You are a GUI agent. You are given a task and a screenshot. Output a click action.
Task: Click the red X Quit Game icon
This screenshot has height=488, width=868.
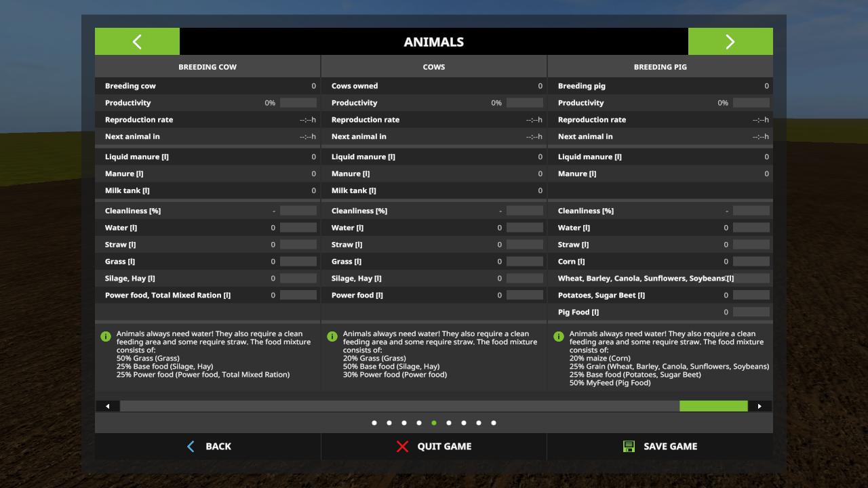pyautogui.click(x=403, y=446)
